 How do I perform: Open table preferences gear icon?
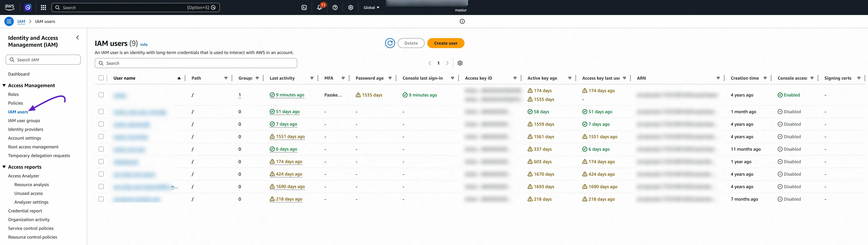coord(460,63)
